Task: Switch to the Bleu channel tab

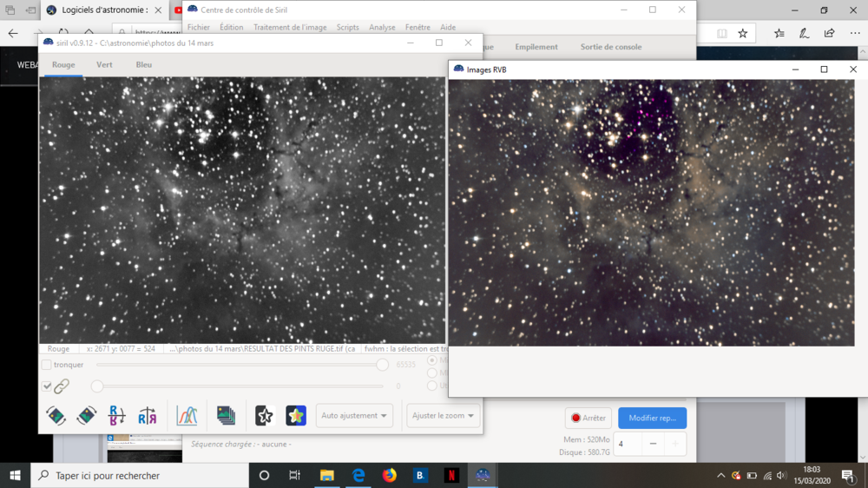Action: click(x=144, y=65)
